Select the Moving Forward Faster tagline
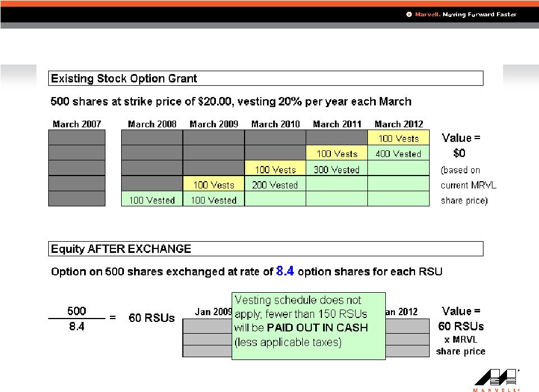Screen dimensions: 539x392 [480, 15]
